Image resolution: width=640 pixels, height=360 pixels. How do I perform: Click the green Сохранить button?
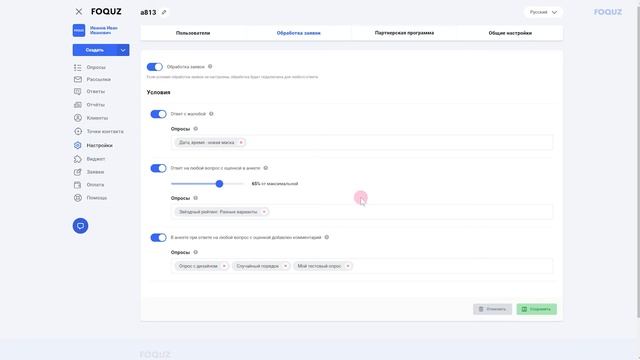coord(536,309)
